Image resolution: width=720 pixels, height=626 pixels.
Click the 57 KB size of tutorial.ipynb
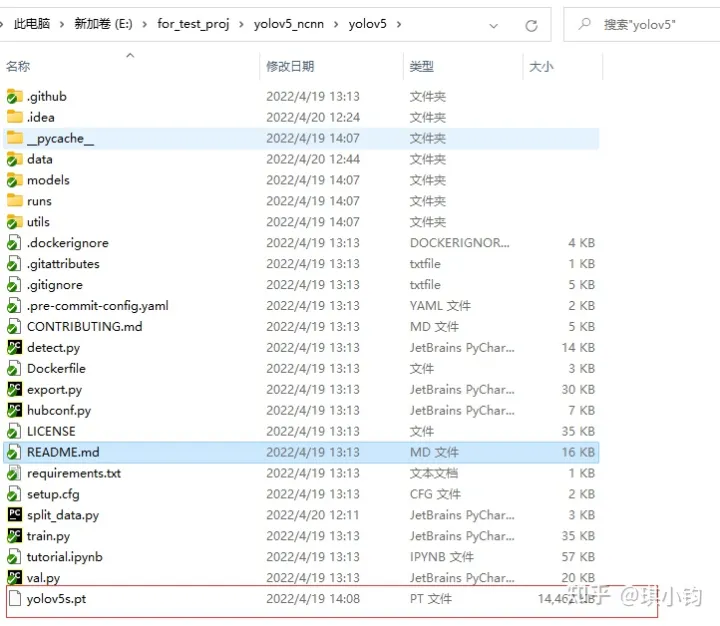pyautogui.click(x=578, y=557)
